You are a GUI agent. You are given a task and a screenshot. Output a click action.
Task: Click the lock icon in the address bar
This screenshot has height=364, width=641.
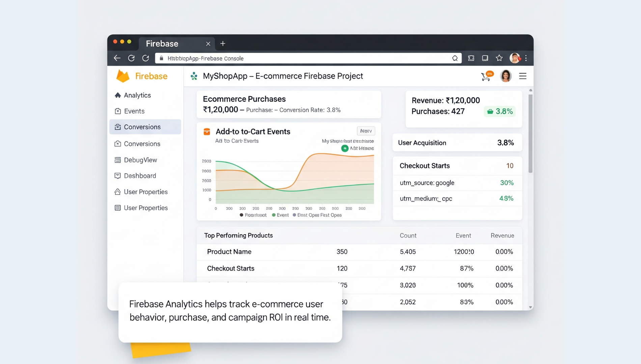[x=161, y=58]
